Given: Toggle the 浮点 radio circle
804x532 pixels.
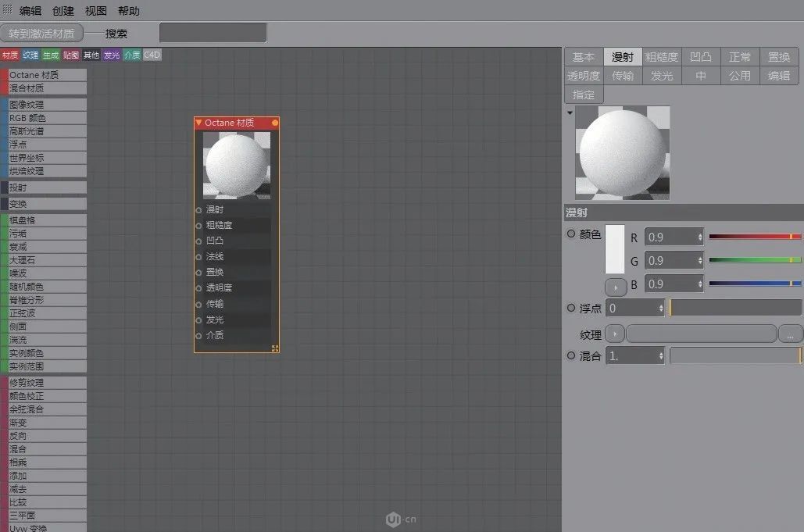Looking at the screenshot, I should coord(570,309).
